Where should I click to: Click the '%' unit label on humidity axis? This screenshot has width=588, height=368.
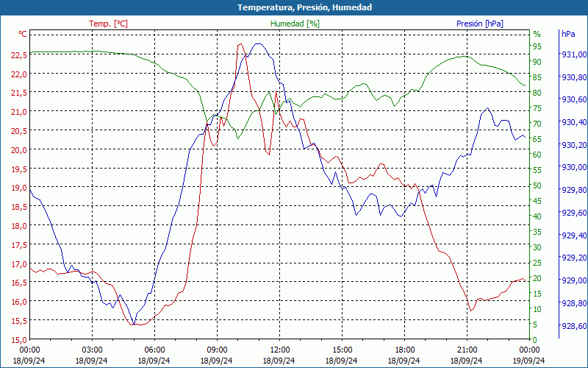[537, 34]
